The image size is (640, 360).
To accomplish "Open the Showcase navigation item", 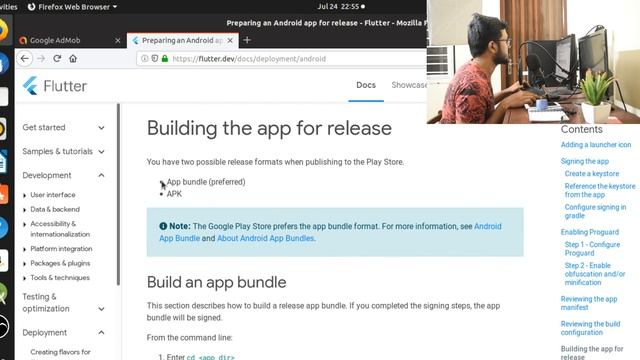I will point(409,85).
